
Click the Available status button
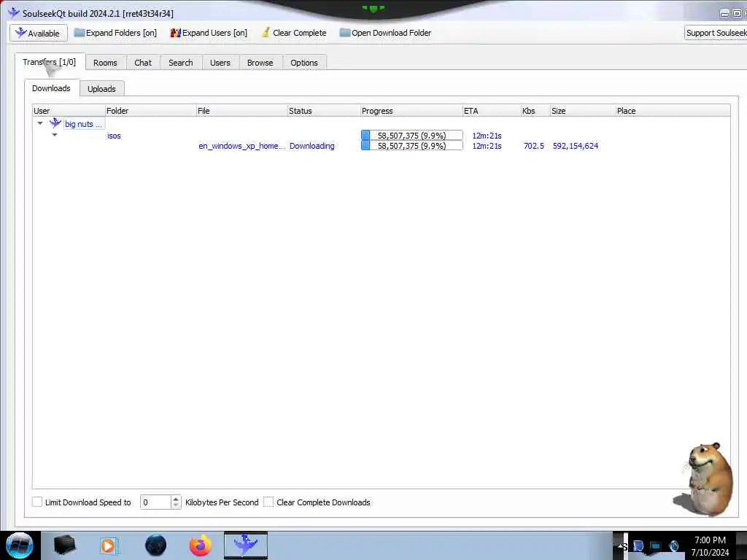[38, 33]
